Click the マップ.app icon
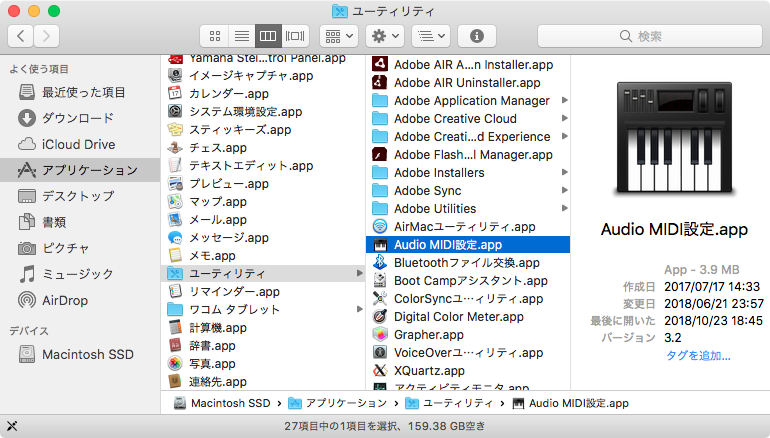 coord(175,201)
